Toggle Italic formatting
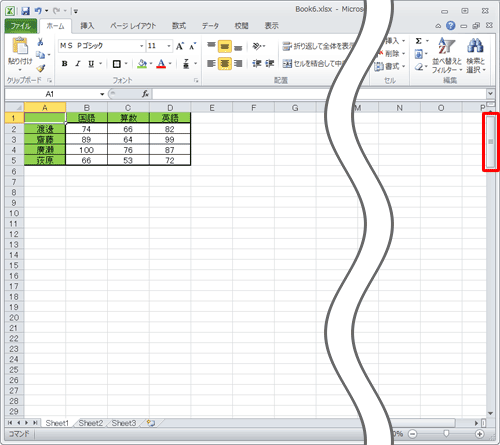Viewport: 500px width, 445px height. point(78,64)
